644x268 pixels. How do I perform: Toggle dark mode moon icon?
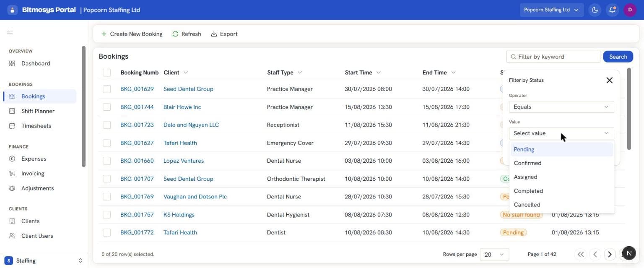point(595,10)
